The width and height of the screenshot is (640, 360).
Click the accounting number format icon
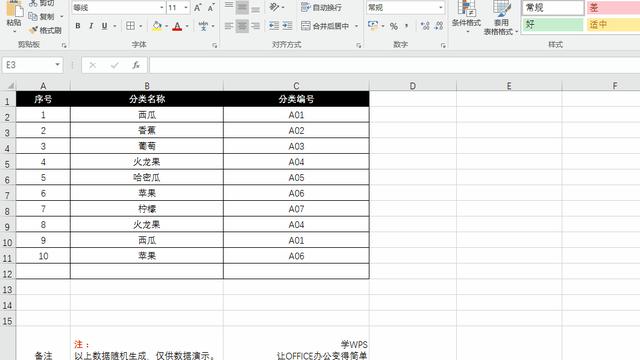[373, 26]
